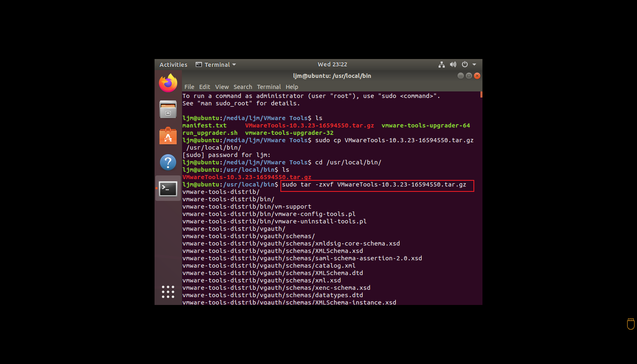Open the File menu
The height and width of the screenshot is (364, 637).
pyautogui.click(x=189, y=87)
